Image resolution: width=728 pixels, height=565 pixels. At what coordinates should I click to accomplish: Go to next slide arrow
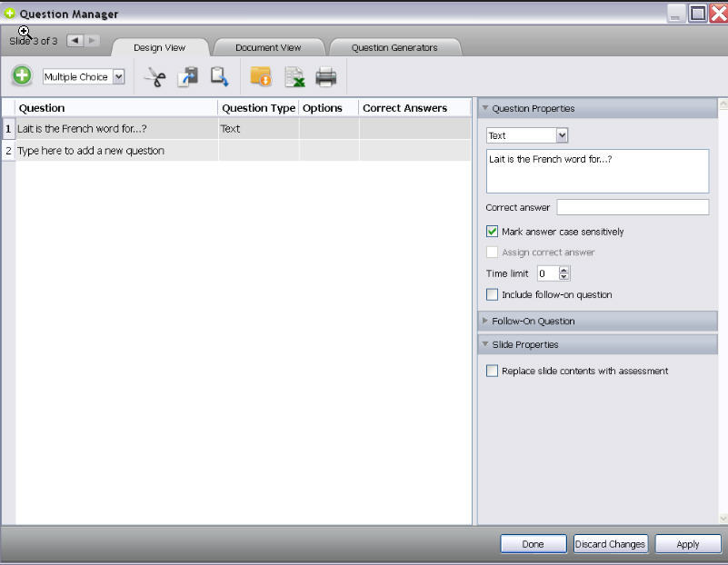92,40
